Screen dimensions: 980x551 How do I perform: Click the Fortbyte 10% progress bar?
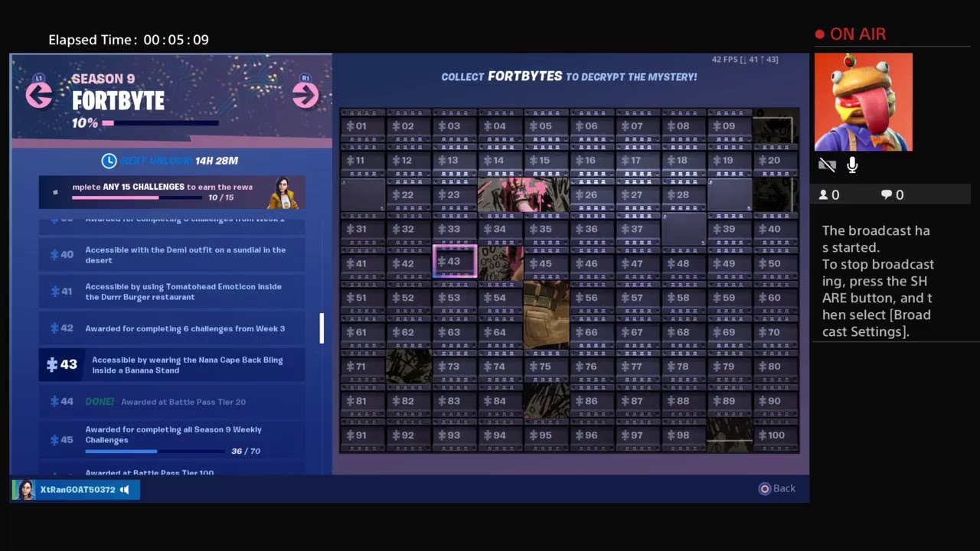(160, 122)
